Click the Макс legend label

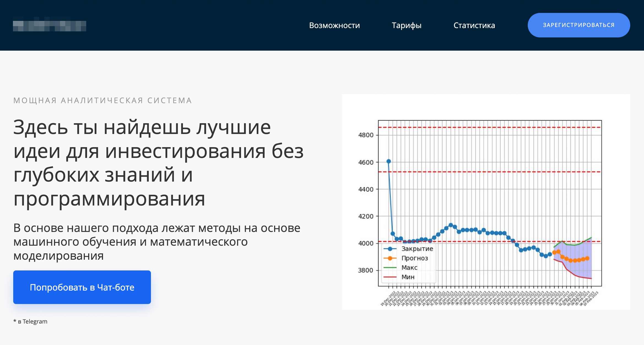409,267
